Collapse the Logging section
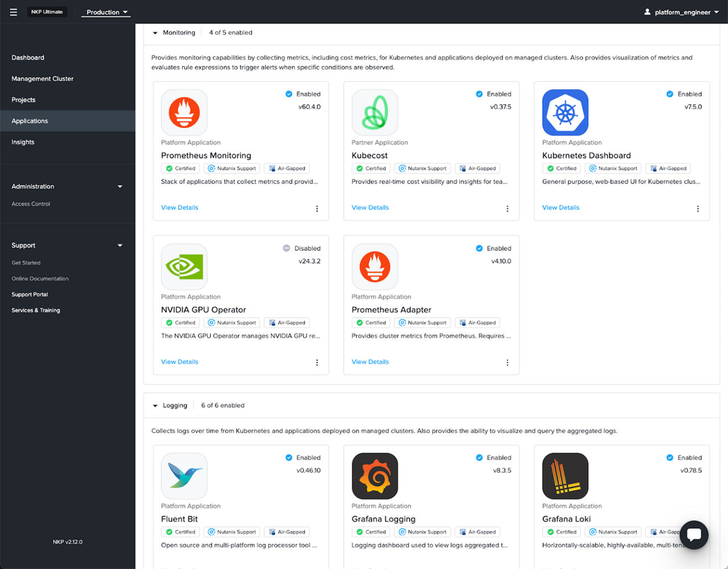This screenshot has width=728, height=569. (155, 405)
